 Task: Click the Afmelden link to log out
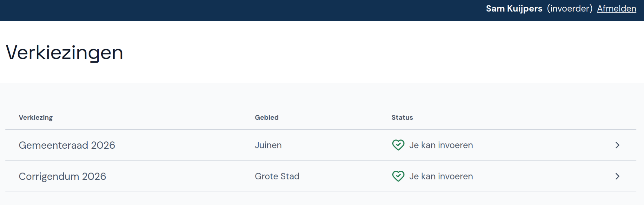[x=616, y=9]
